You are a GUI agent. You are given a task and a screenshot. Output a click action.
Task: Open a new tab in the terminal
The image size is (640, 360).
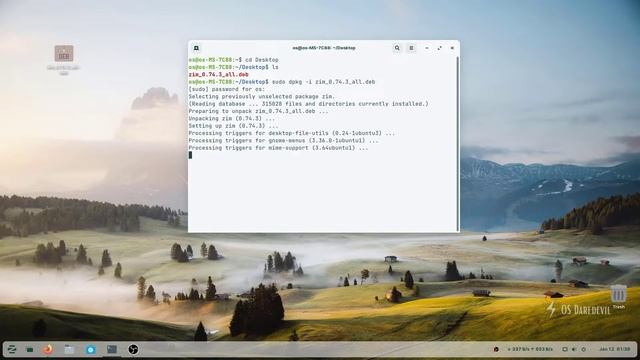[196, 48]
